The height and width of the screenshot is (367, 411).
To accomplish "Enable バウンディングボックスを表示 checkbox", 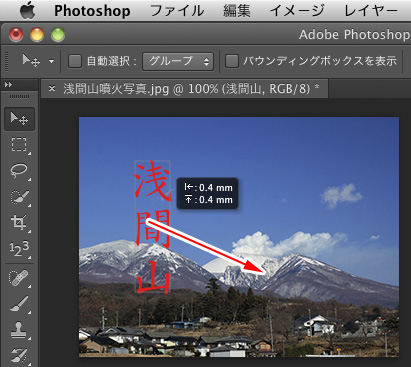I will (232, 61).
